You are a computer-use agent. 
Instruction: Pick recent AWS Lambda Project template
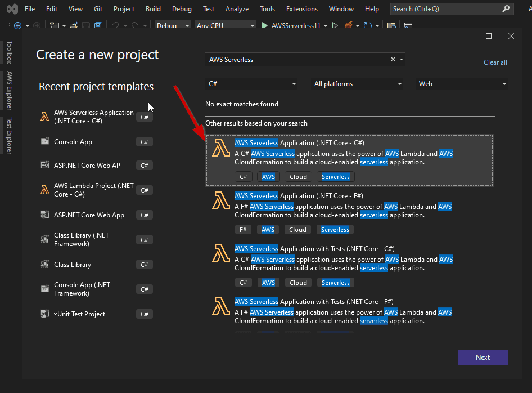click(93, 190)
